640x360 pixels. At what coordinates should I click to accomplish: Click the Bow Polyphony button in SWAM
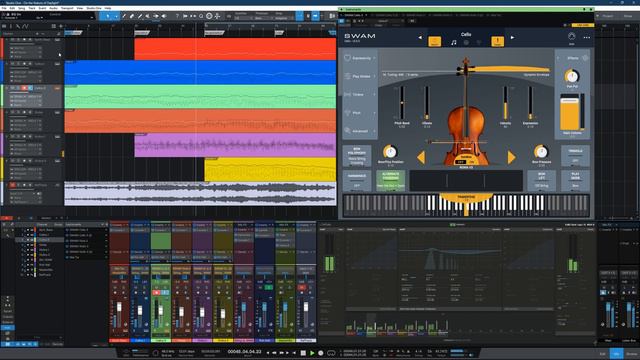click(357, 156)
